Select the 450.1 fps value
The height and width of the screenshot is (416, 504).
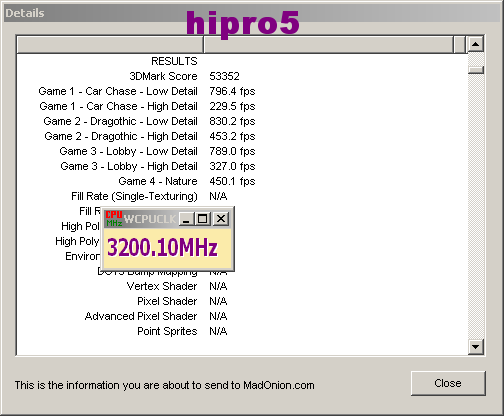pos(232,181)
